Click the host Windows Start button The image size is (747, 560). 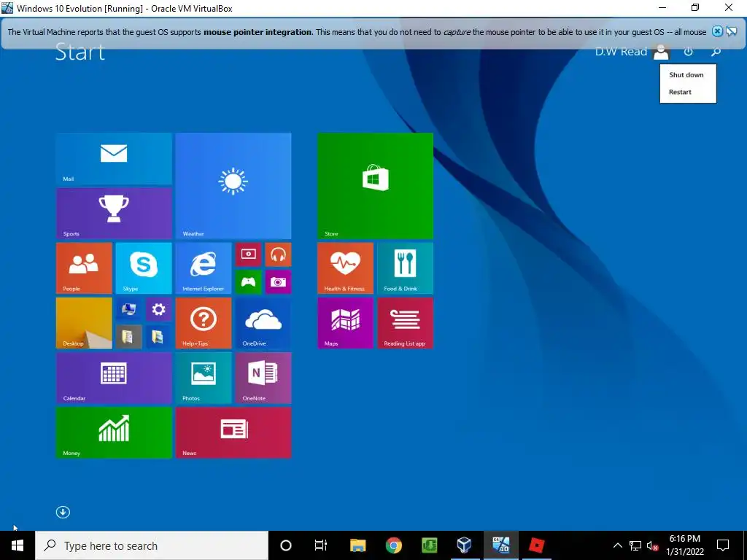tap(18, 545)
